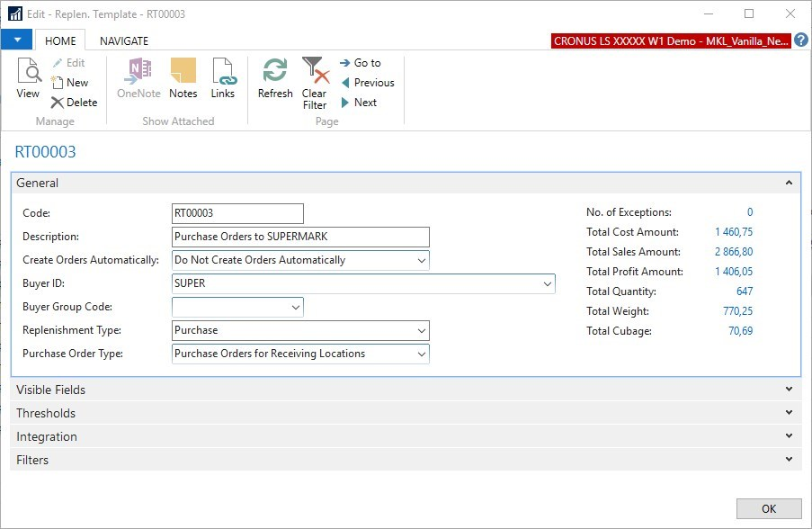This screenshot has height=529, width=812.
Task: Open the help question mark icon
Action: click(x=801, y=40)
